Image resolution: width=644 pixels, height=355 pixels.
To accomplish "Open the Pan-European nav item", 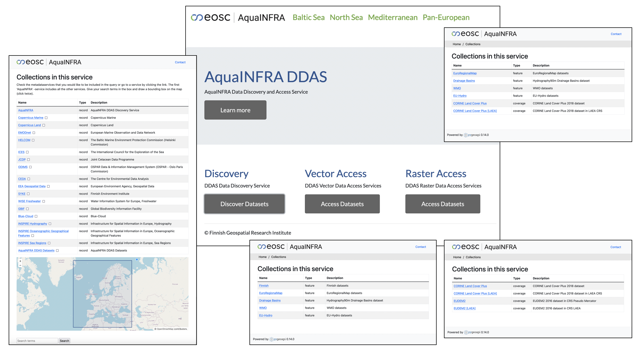I will (x=446, y=18).
